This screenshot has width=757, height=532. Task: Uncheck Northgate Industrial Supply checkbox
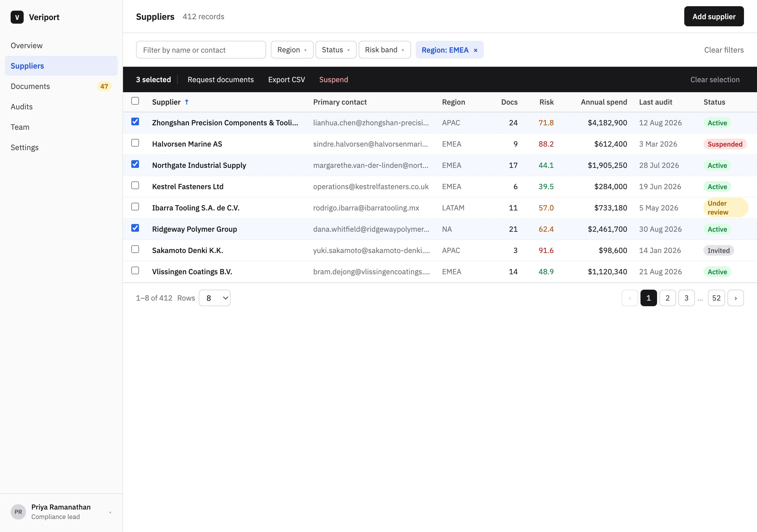coord(135,164)
